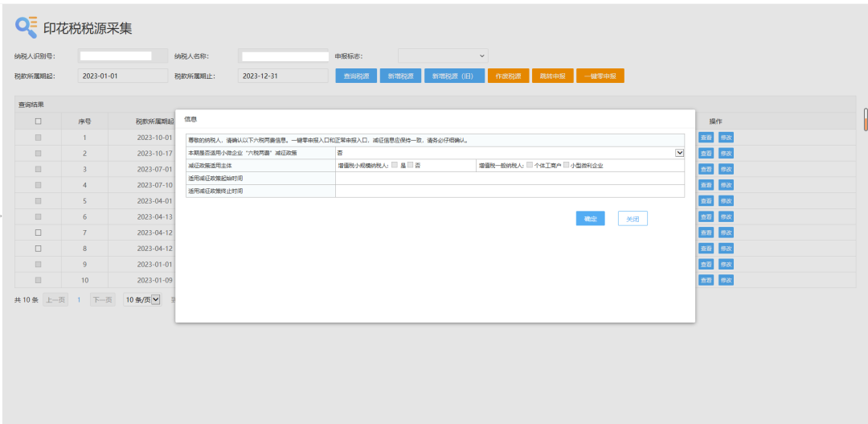Tick the checkbox of row 7
Image resolution: width=868 pixels, height=424 pixels.
pyautogui.click(x=39, y=233)
